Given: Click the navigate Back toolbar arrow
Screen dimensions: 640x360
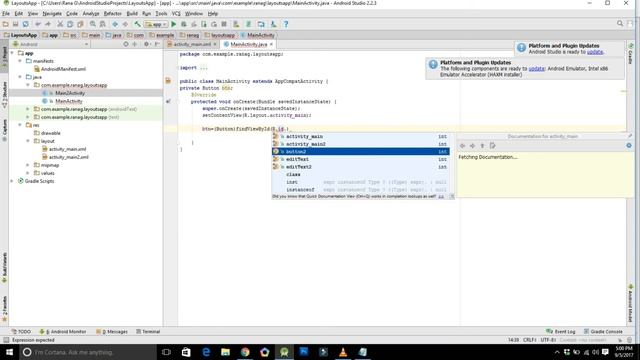Looking at the screenshot, I should 115,24.
